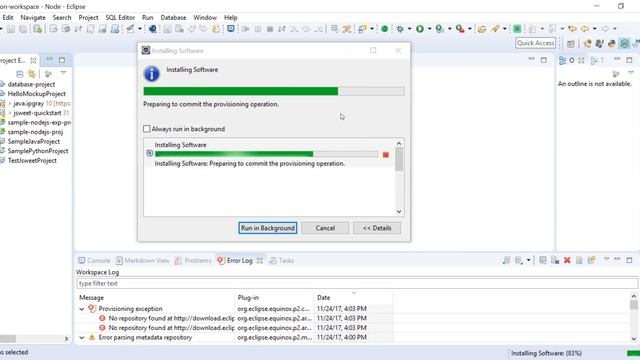Screen dimensions: 640x360
Task: Click the Run External Tools icon
Action: [x=460, y=29]
